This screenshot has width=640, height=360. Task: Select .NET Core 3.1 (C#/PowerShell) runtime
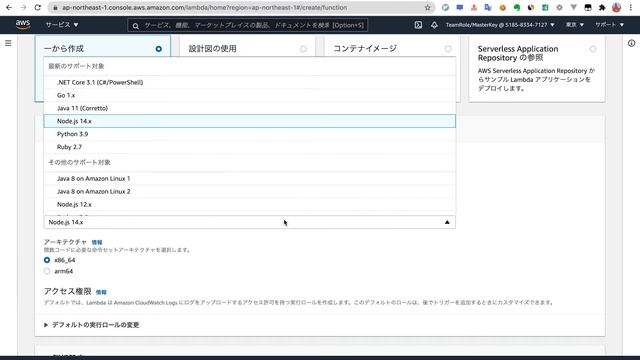(x=249, y=82)
